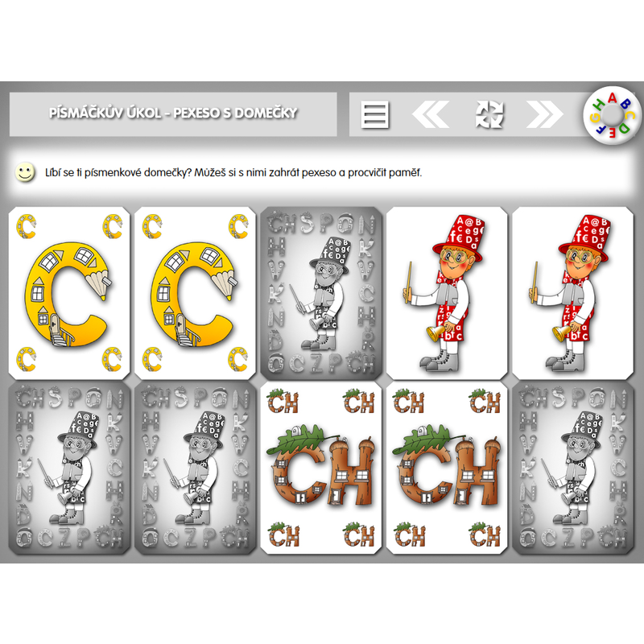Select the first red-hat Písmáček character card
Image resolution: width=644 pixels, height=644 pixels.
(447, 293)
